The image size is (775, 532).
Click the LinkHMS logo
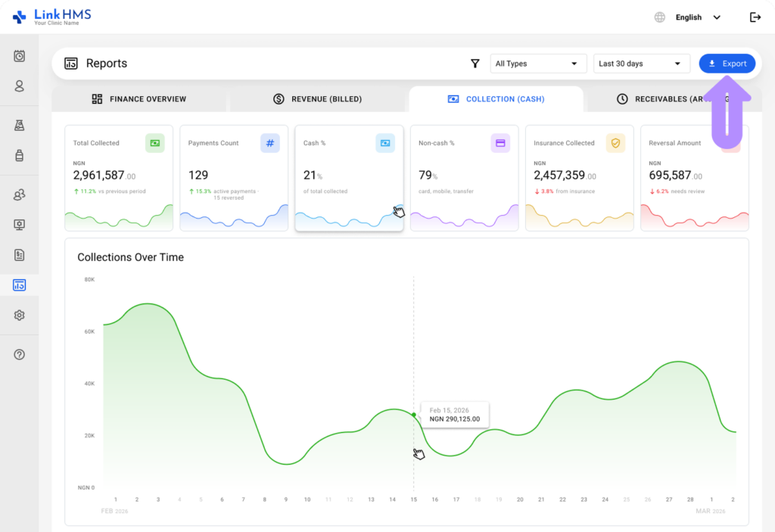[52, 17]
